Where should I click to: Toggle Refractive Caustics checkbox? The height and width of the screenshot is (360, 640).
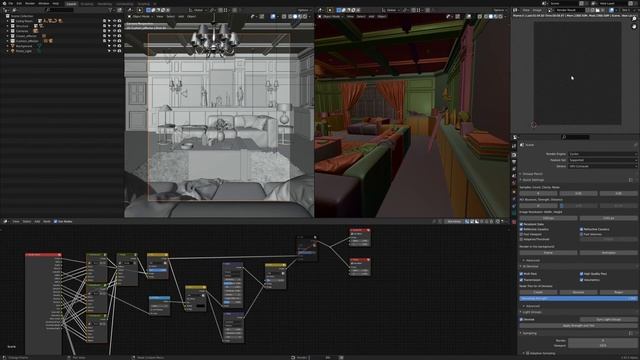[x=581, y=229]
